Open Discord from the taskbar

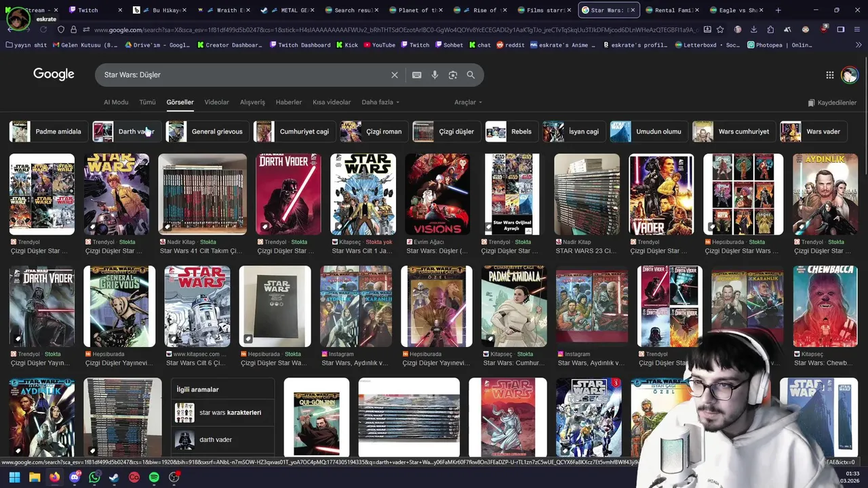[x=75, y=477]
